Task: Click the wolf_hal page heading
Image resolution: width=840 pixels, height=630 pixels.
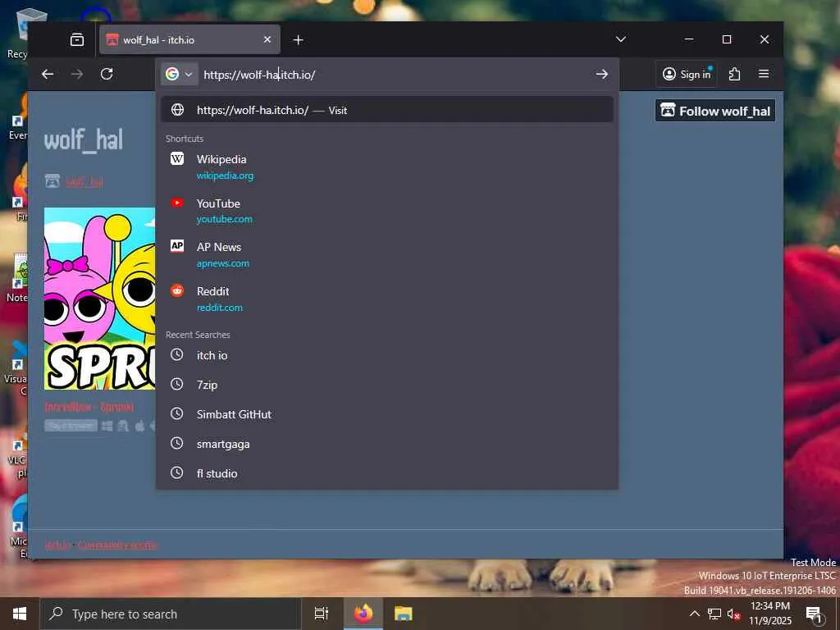Action: click(x=84, y=140)
